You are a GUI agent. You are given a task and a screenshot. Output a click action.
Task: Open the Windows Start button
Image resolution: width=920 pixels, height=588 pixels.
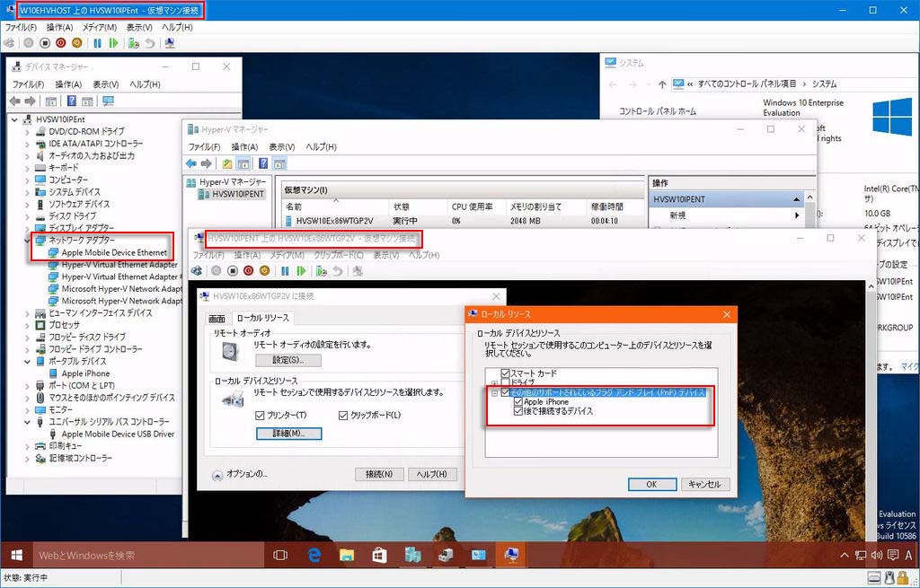16,555
